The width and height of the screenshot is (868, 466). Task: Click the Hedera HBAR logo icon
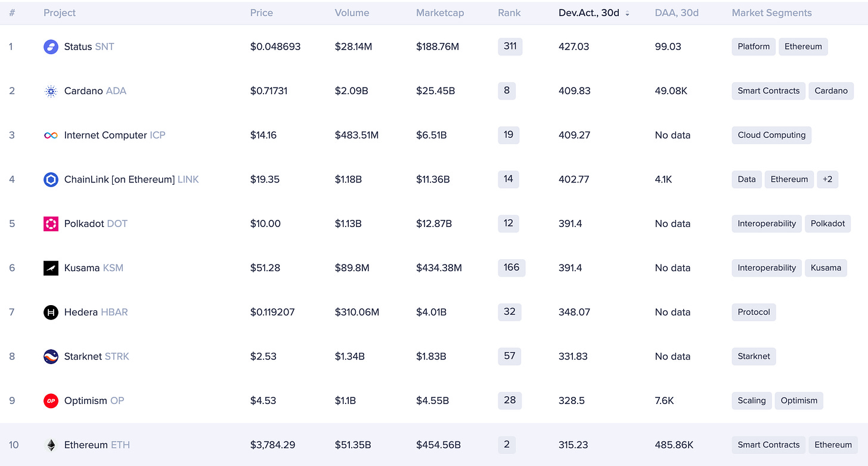click(51, 312)
